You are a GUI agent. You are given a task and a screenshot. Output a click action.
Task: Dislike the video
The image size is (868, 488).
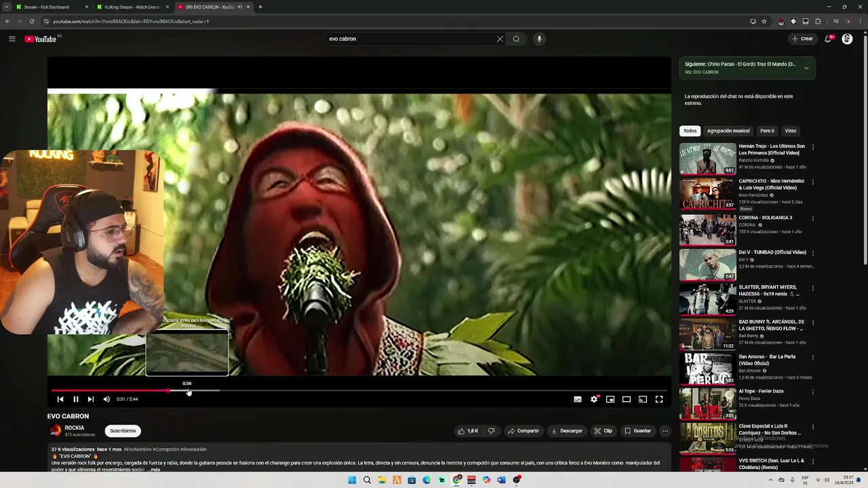coord(492,431)
